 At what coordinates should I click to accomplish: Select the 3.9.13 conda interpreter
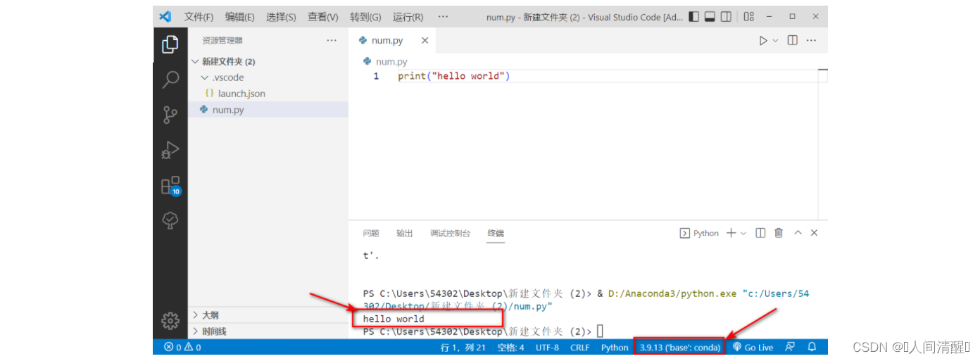(679, 348)
